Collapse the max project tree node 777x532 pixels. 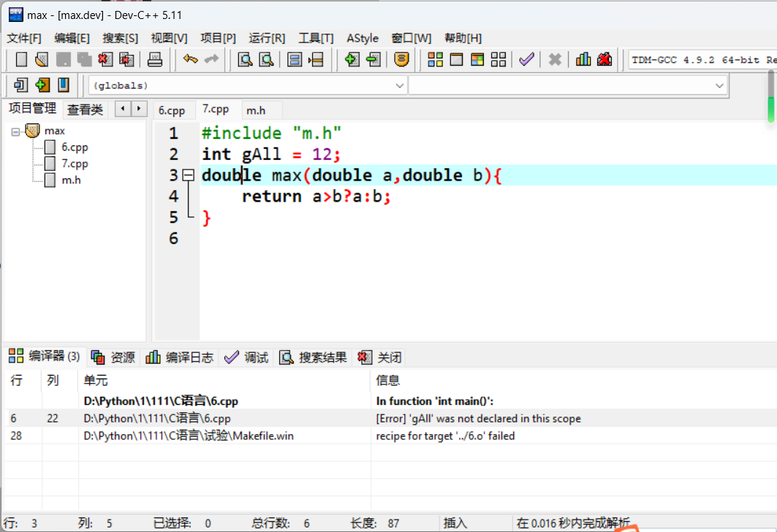(x=15, y=132)
